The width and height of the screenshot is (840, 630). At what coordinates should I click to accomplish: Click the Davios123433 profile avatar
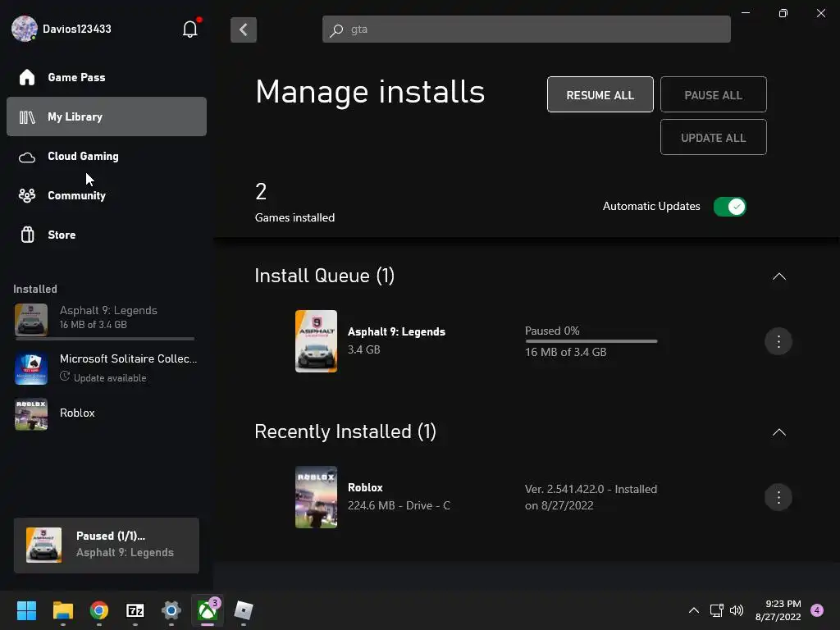tap(25, 29)
